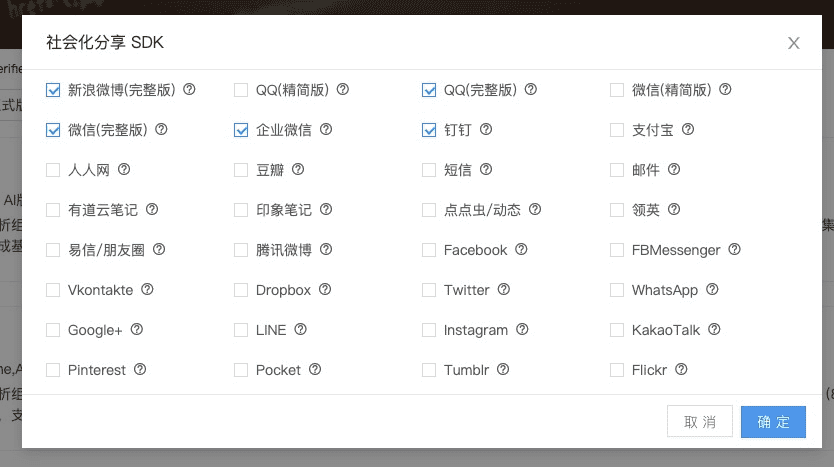Viewport: 834px width, 467px height.
Task: Click help icon next to 邮件
Action: pos(674,169)
